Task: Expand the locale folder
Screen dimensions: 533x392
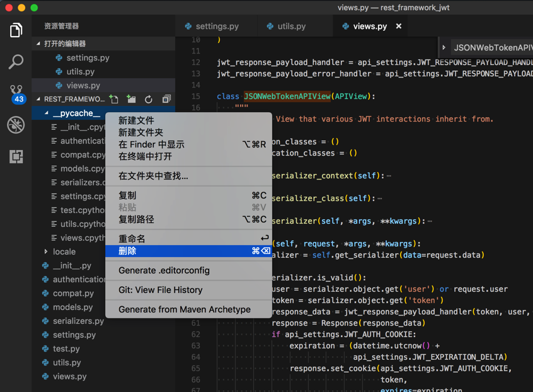Action: point(46,251)
